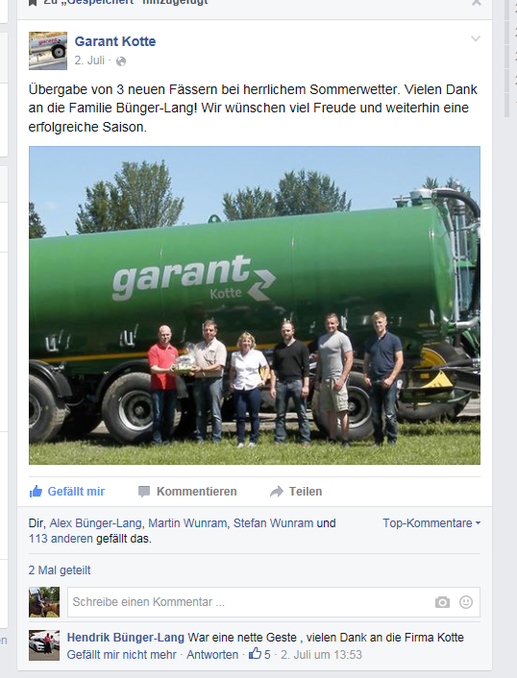The width and height of the screenshot is (517, 678).
Task: Click the Teilen share arrow icon
Action: (277, 492)
